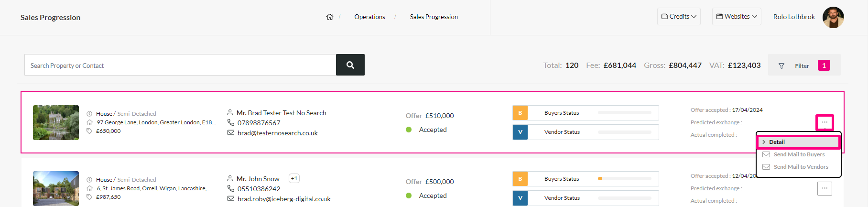Click the funnel Filter icon

(781, 66)
